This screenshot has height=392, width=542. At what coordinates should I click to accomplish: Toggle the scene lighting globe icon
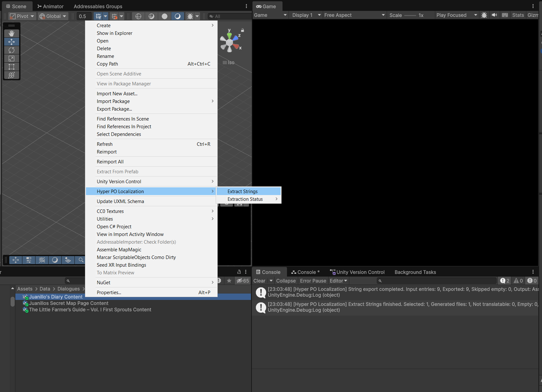point(138,16)
